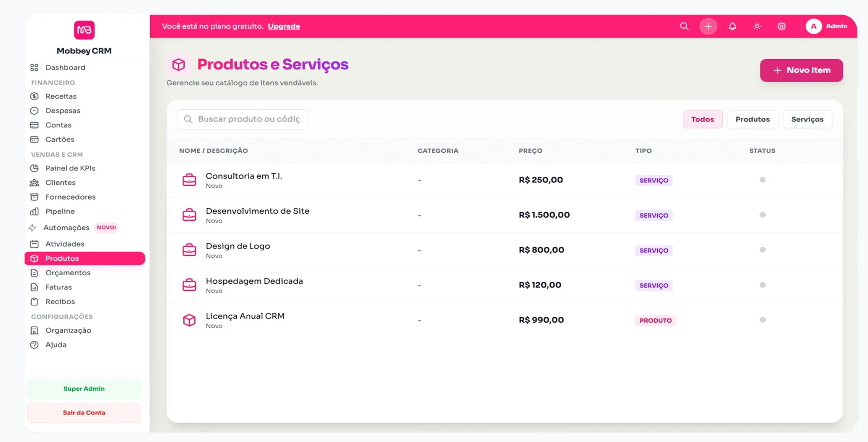Click the quick-add plus icon

point(708,26)
